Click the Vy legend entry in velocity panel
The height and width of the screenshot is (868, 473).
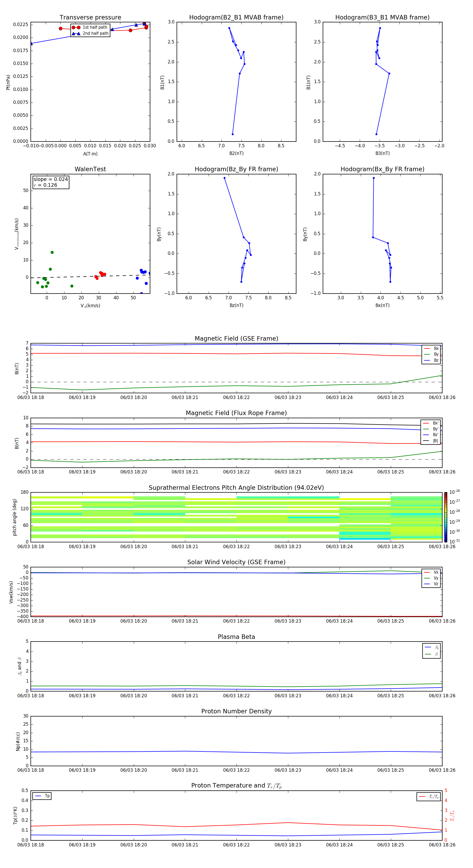pyautogui.click(x=431, y=578)
